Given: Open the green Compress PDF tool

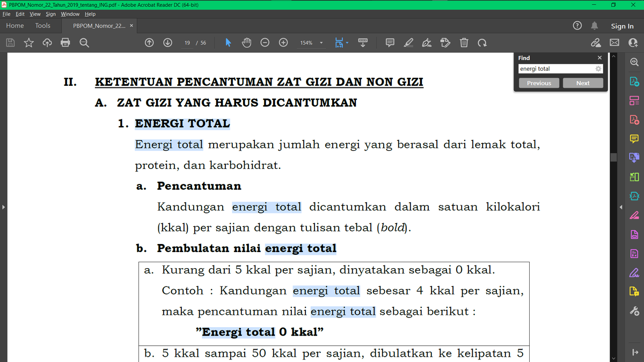Looking at the screenshot, I should click(634, 196).
